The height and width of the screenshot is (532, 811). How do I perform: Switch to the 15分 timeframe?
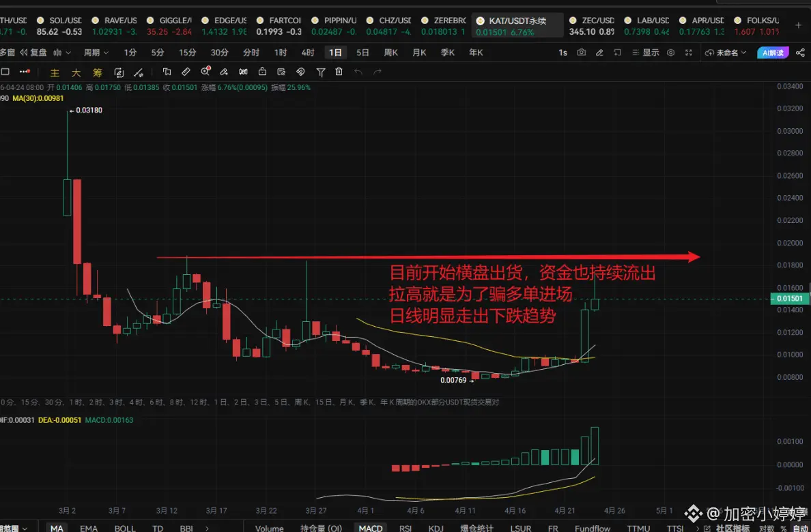pyautogui.click(x=188, y=53)
